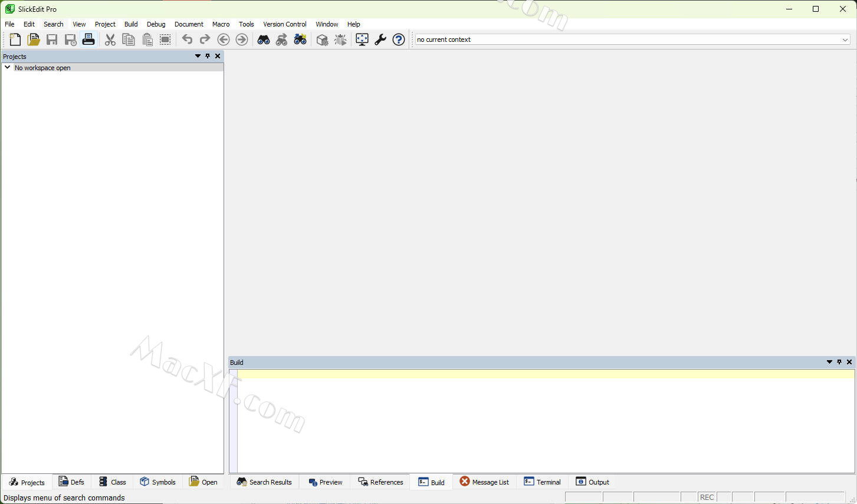Image resolution: width=857 pixels, height=504 pixels.
Task: Toggle REC macro recording indicator
Action: (x=707, y=497)
